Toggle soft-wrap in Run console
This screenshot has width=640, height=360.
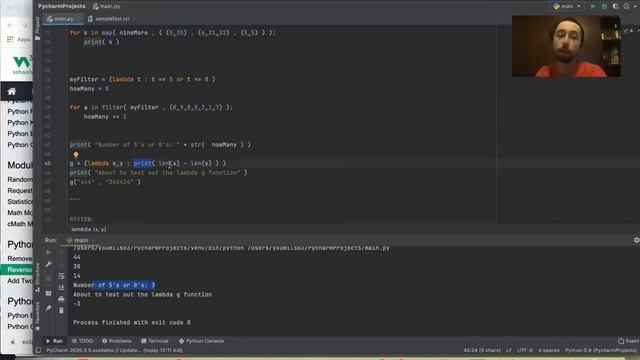(61, 276)
